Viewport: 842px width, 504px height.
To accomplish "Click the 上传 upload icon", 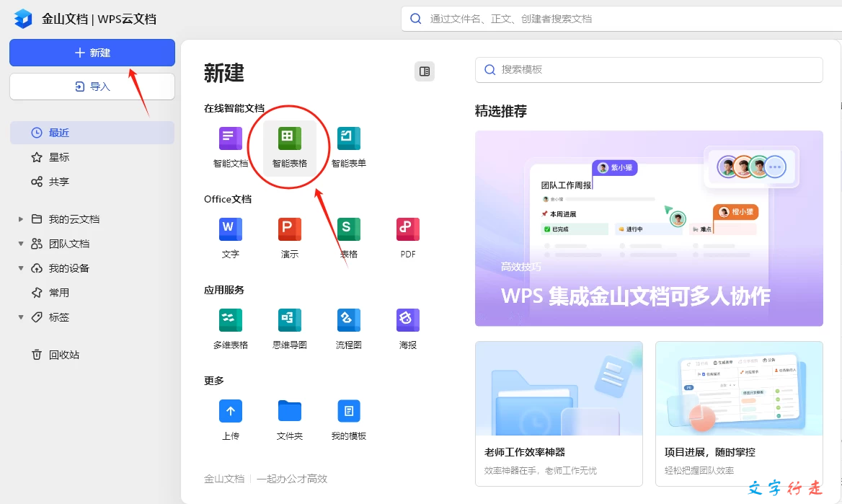I will coord(231,411).
